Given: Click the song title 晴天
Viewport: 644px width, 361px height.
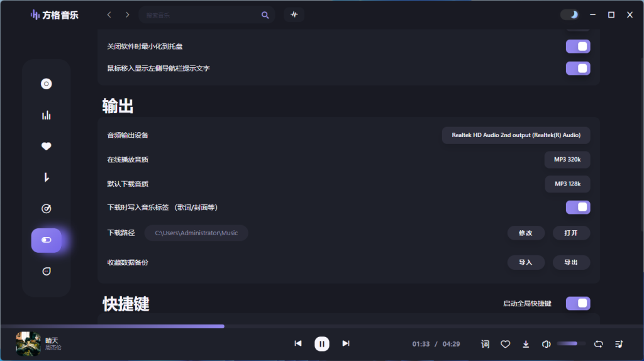Looking at the screenshot, I should click(x=52, y=340).
